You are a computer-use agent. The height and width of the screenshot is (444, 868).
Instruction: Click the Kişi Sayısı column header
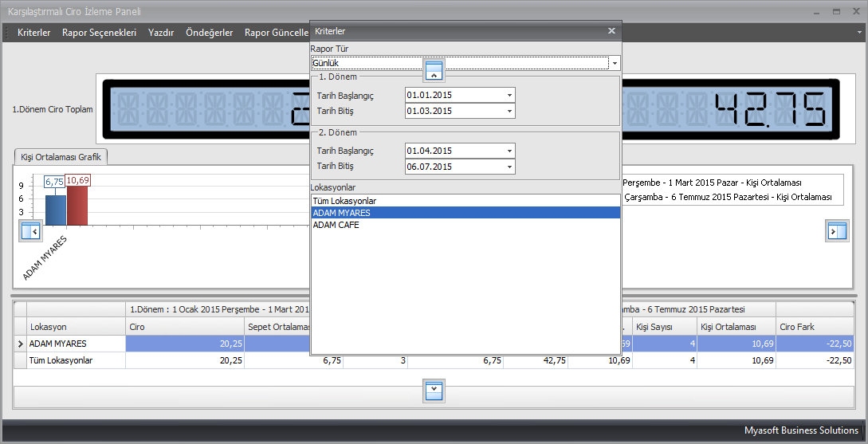pyautogui.click(x=664, y=327)
